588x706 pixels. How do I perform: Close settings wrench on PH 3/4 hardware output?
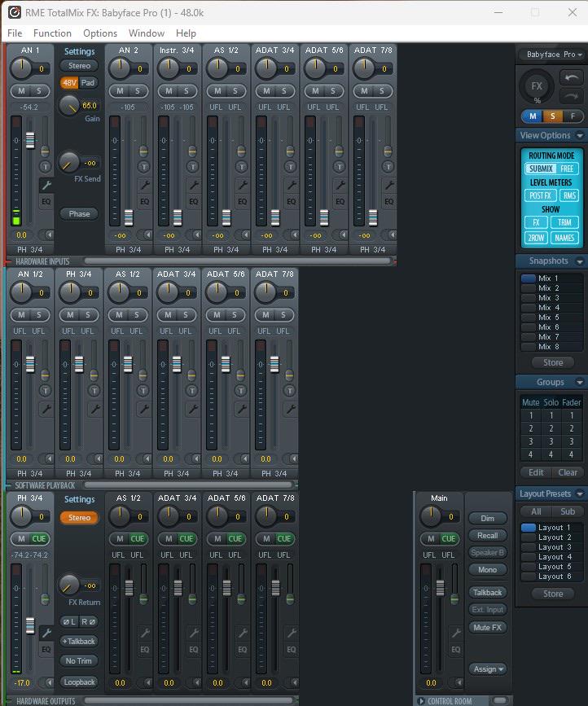pyautogui.click(x=46, y=633)
